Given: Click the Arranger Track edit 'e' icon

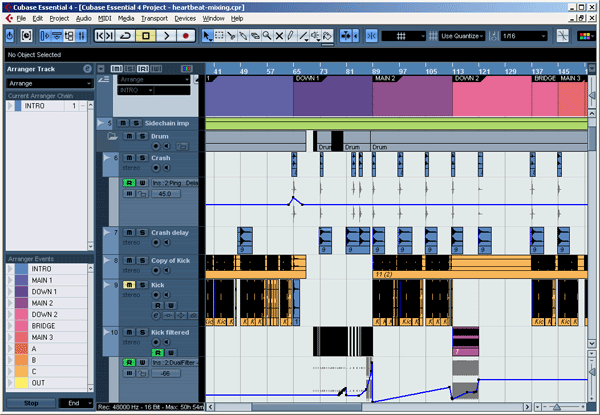Looking at the screenshot, I should tap(87, 69).
